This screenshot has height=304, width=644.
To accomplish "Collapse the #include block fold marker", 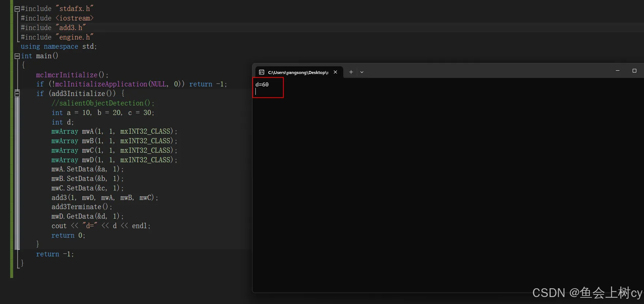I will pyautogui.click(x=17, y=9).
